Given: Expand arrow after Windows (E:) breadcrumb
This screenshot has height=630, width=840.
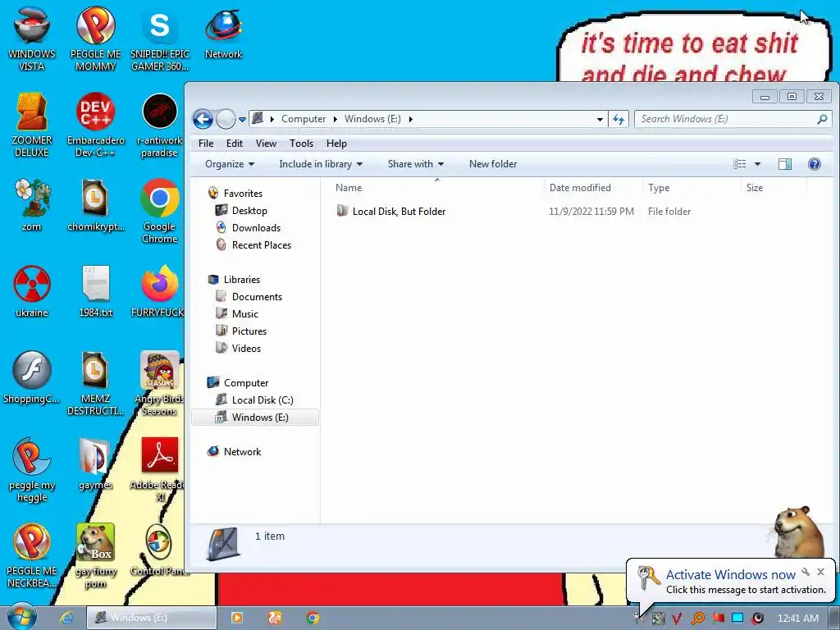Looking at the screenshot, I should (x=411, y=119).
